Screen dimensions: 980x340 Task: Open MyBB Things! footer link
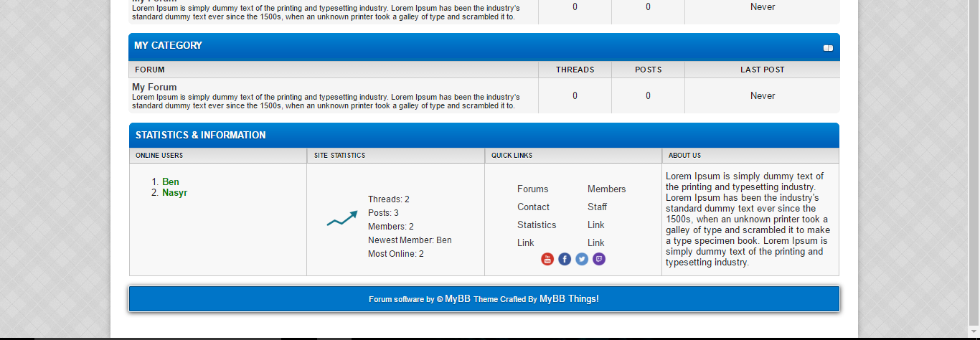pyautogui.click(x=569, y=299)
